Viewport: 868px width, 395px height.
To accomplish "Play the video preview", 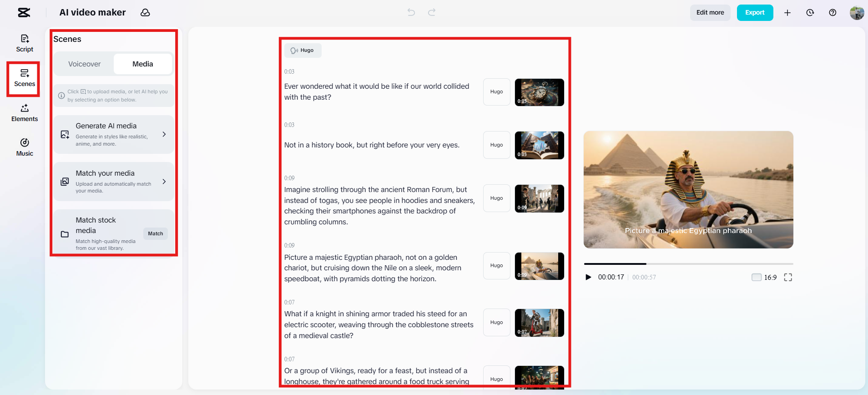I will tap(588, 277).
